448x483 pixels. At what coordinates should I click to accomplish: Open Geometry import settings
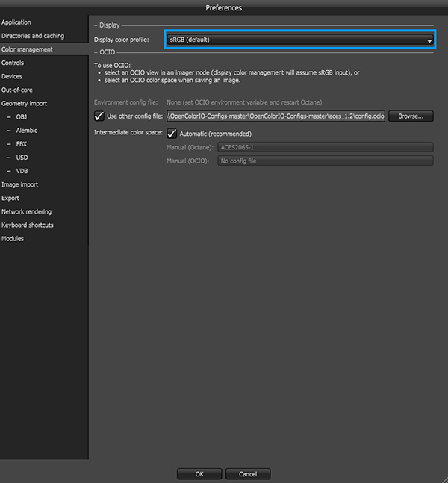pyautogui.click(x=25, y=104)
